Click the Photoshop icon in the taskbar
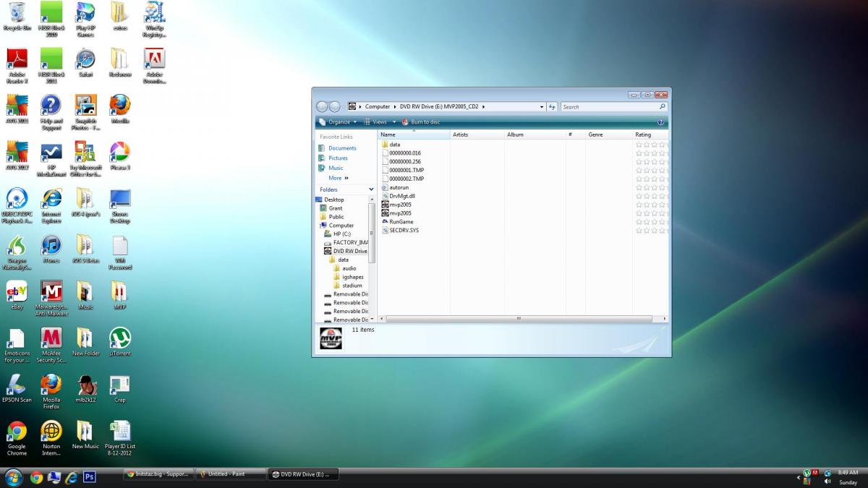The image size is (868, 488). (x=90, y=476)
